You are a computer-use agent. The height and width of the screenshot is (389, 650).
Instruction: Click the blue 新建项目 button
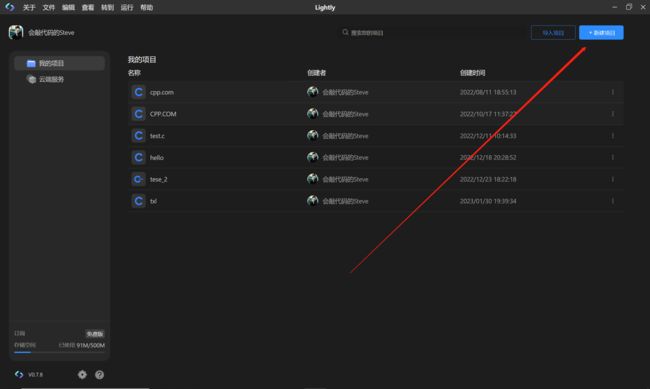[601, 32]
